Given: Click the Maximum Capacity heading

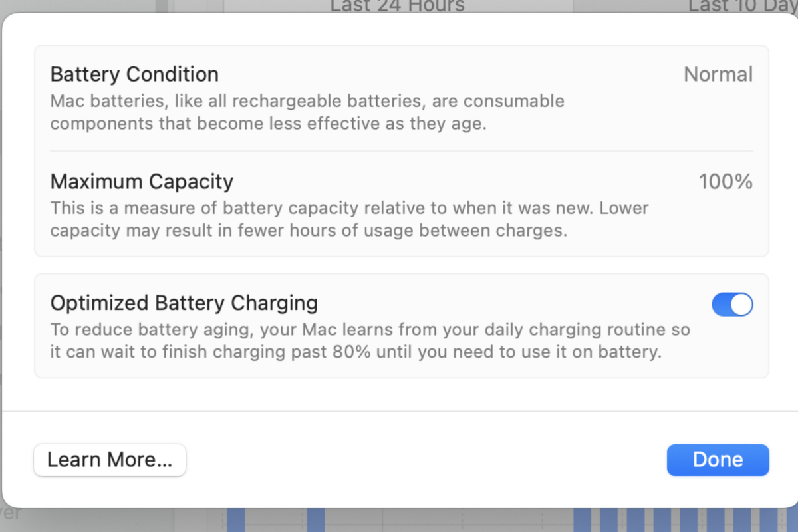Looking at the screenshot, I should pos(142,182).
